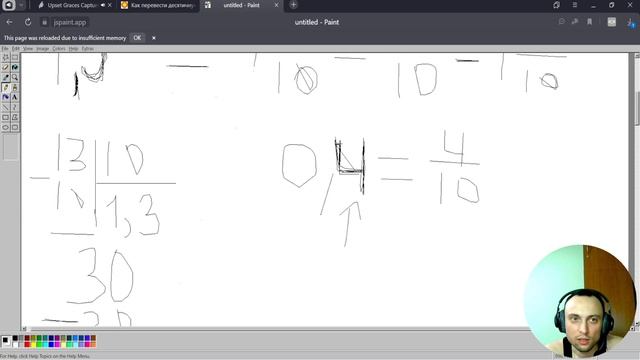
Task: Mute audio on Upset Graces tab
Action: [x=102, y=5]
